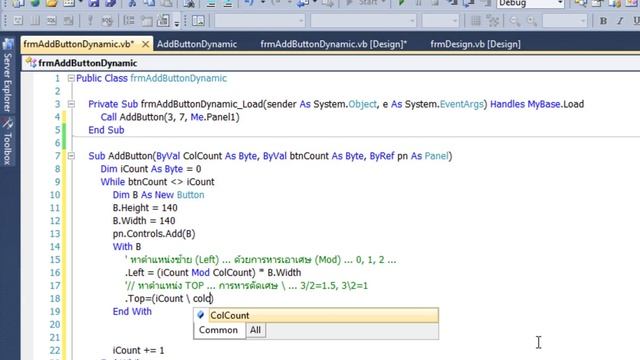Open the Server Explorer side panel
This screenshot has height=360, width=640.
click(x=8, y=76)
